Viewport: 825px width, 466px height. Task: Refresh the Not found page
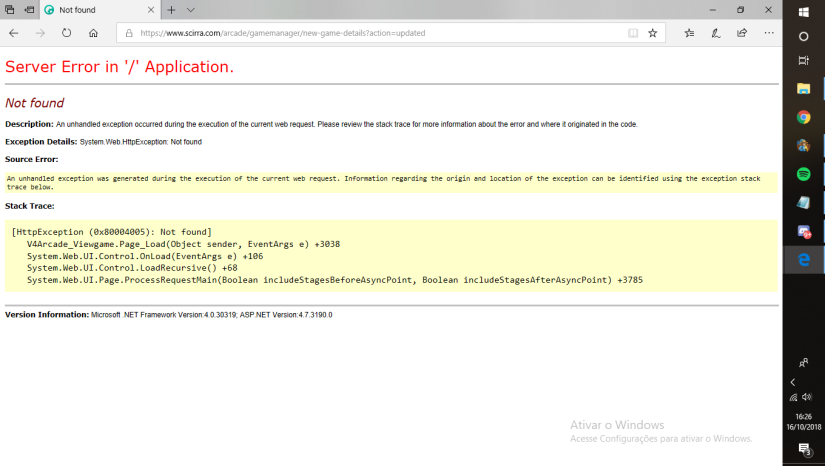click(x=66, y=33)
